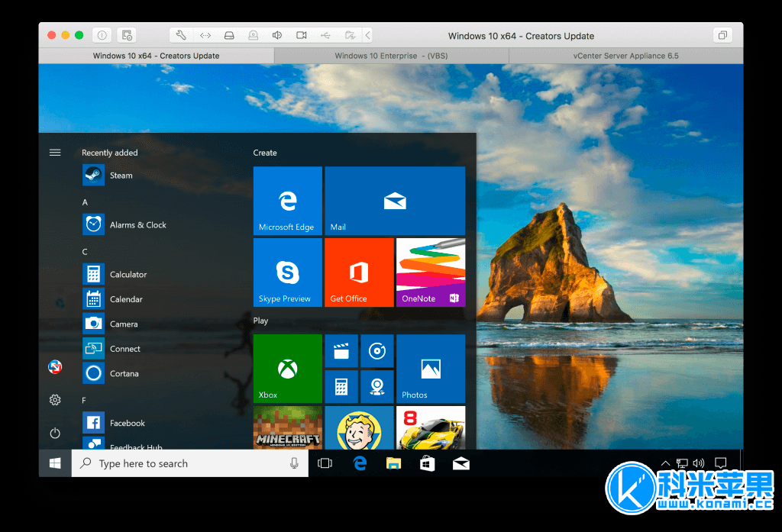The image size is (782, 532).
Task: Open Settings gear in Start sidebar
Action: [x=55, y=400]
